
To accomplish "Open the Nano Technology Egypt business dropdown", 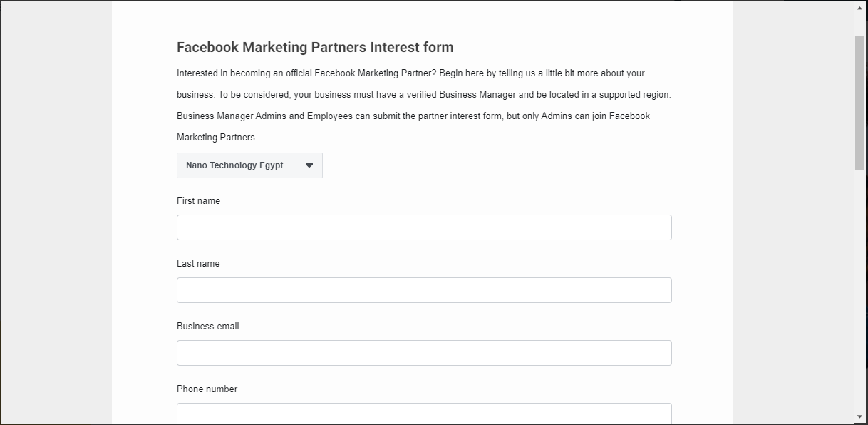I will click(x=249, y=165).
